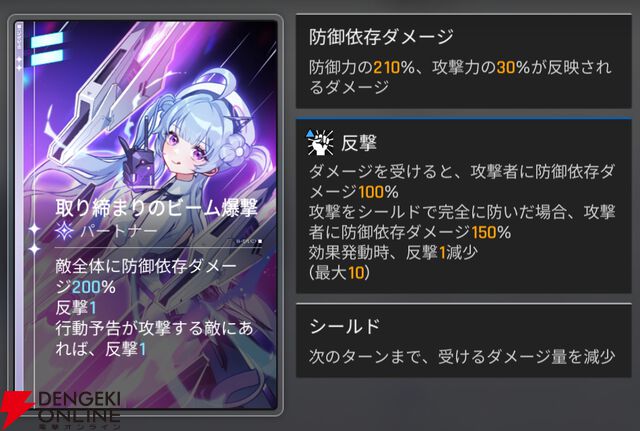Click the パートナー card type label
The image size is (640, 431).
click(119, 231)
